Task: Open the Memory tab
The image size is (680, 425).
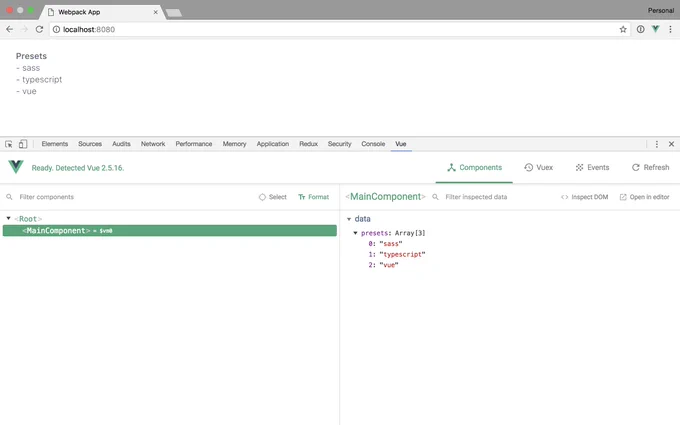Action: click(x=234, y=144)
